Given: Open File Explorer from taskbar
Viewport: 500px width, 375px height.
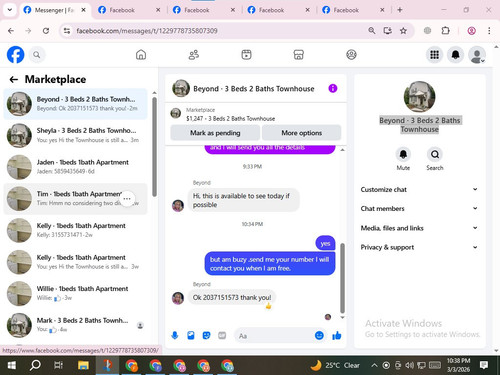Looking at the screenshot, I should pos(83,365).
